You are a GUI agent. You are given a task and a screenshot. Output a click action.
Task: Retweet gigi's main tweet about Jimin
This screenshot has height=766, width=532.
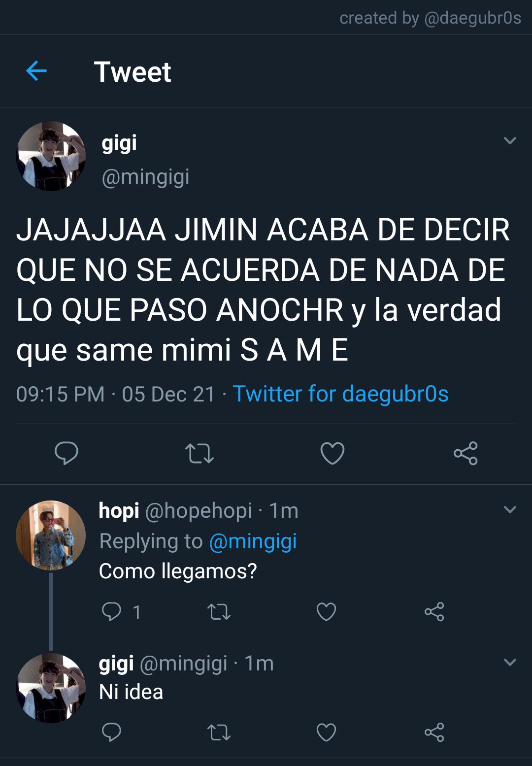point(199,454)
